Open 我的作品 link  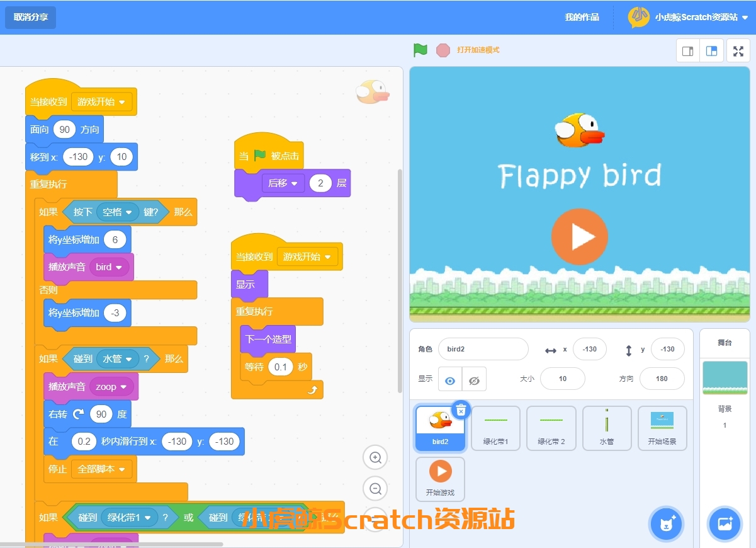[x=582, y=17]
